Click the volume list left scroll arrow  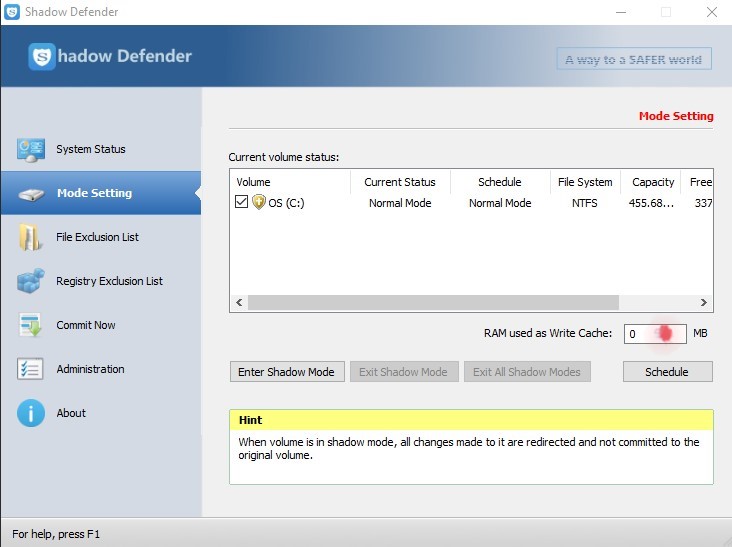[239, 302]
